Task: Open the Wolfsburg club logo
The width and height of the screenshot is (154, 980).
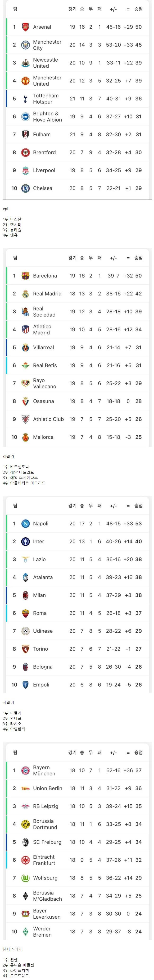Action: click(x=26, y=878)
